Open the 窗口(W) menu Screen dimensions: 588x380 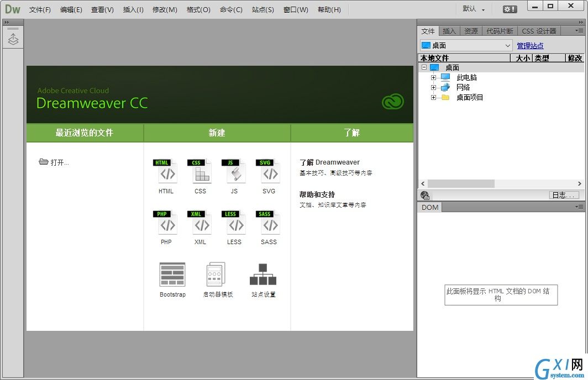[x=296, y=10]
